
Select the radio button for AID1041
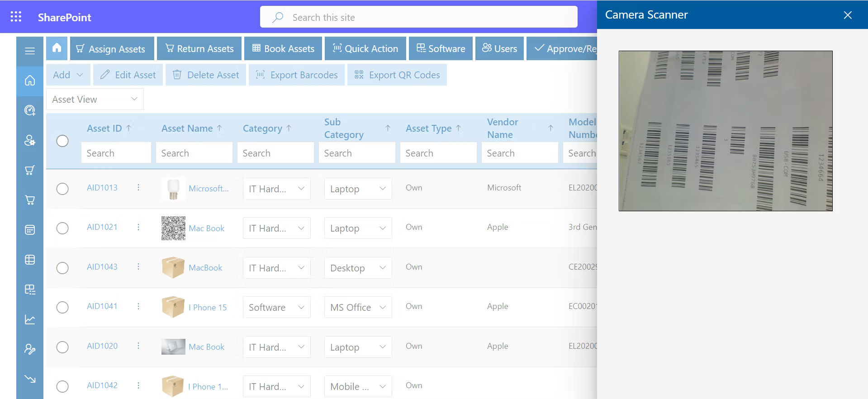coord(62,307)
